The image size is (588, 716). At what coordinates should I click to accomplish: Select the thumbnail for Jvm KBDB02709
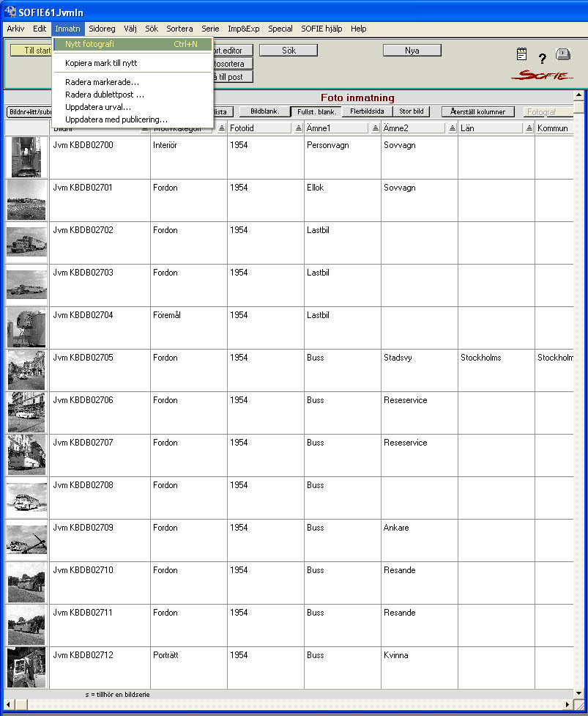pos(27,540)
